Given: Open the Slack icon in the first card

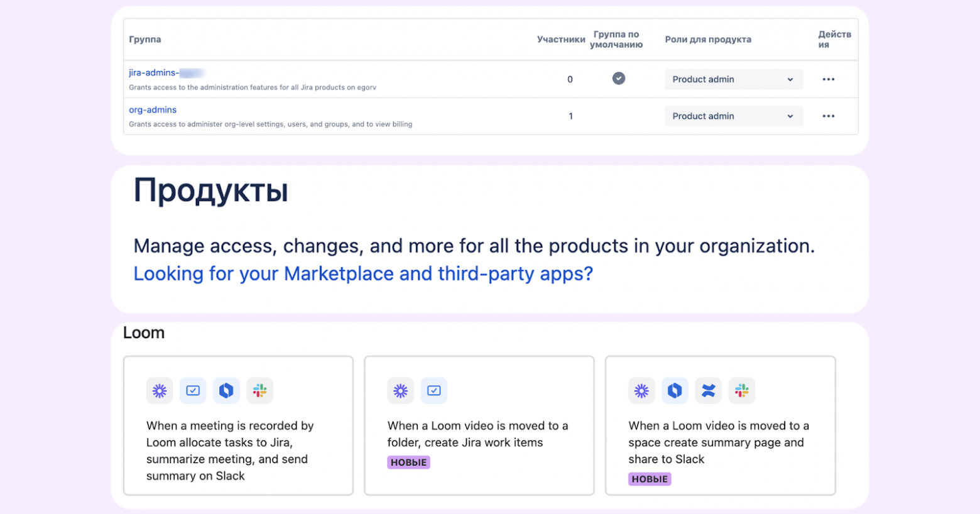Looking at the screenshot, I should click(259, 390).
